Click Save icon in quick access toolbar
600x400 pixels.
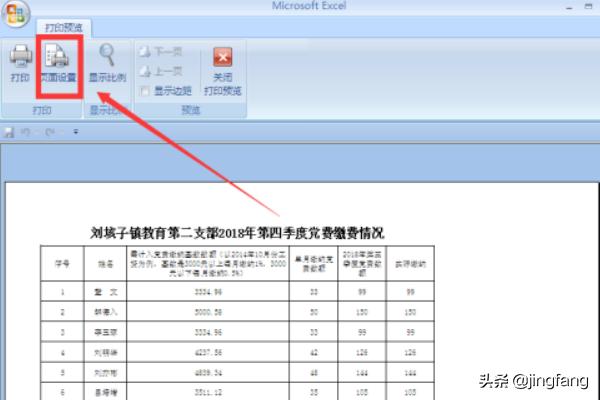[9, 132]
